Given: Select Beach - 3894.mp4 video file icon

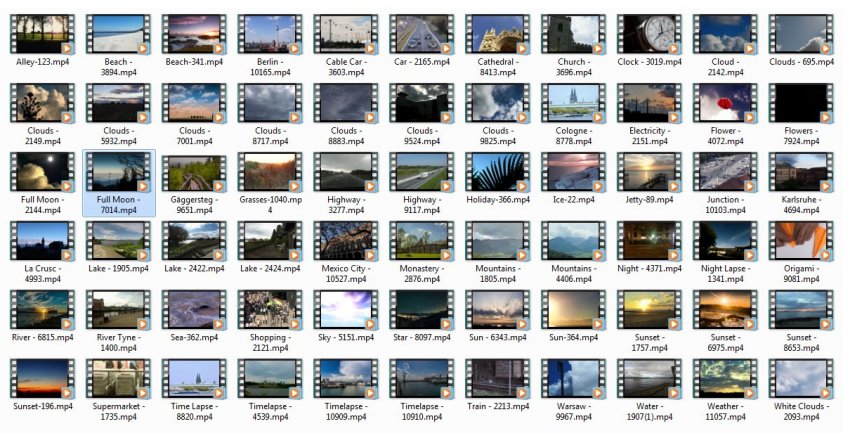Looking at the screenshot, I should pos(118,35).
